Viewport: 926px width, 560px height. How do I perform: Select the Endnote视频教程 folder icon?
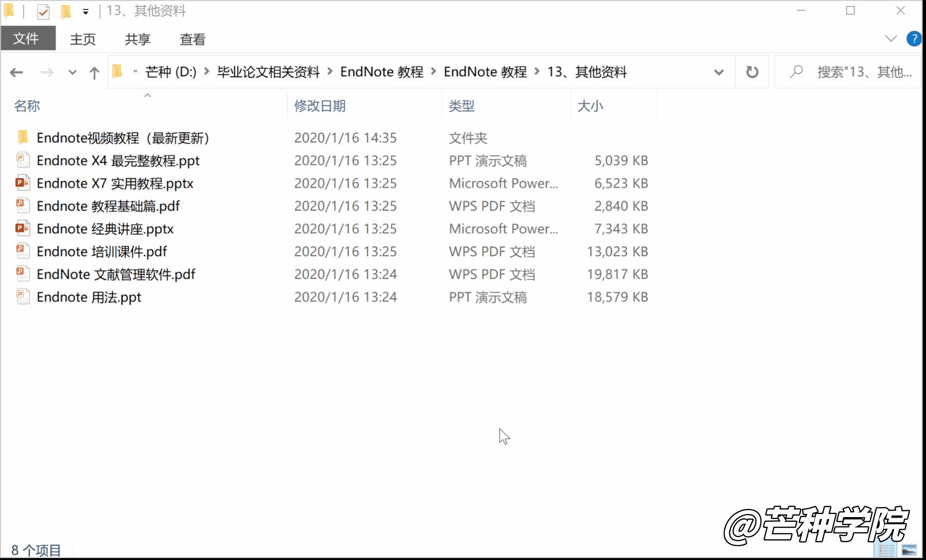pos(23,137)
